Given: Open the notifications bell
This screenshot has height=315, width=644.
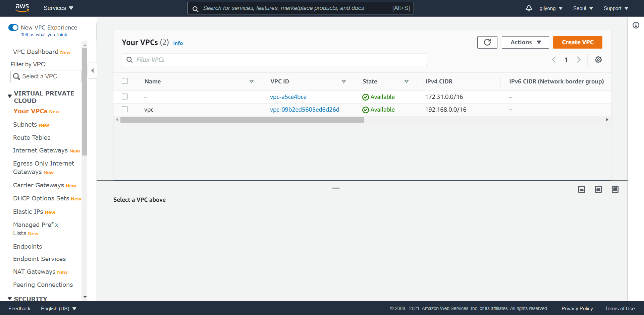Looking at the screenshot, I should pos(529,8).
